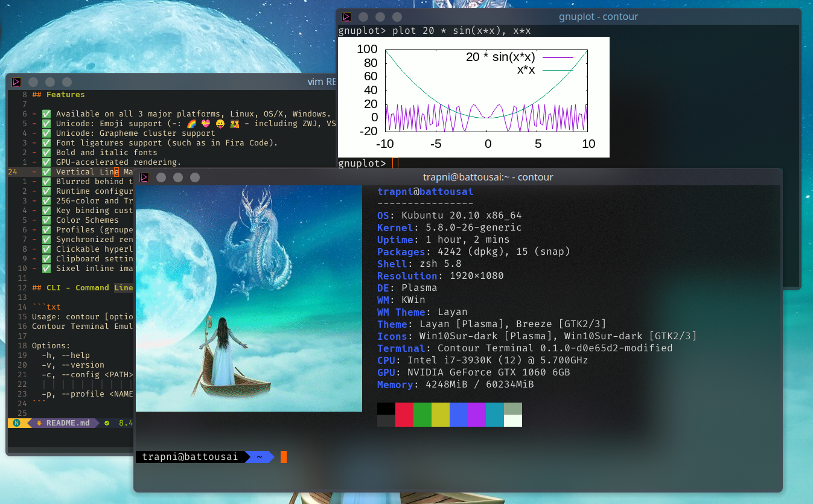Click the gnuplot graph image
This screenshot has width=813, height=504.
click(x=473, y=97)
